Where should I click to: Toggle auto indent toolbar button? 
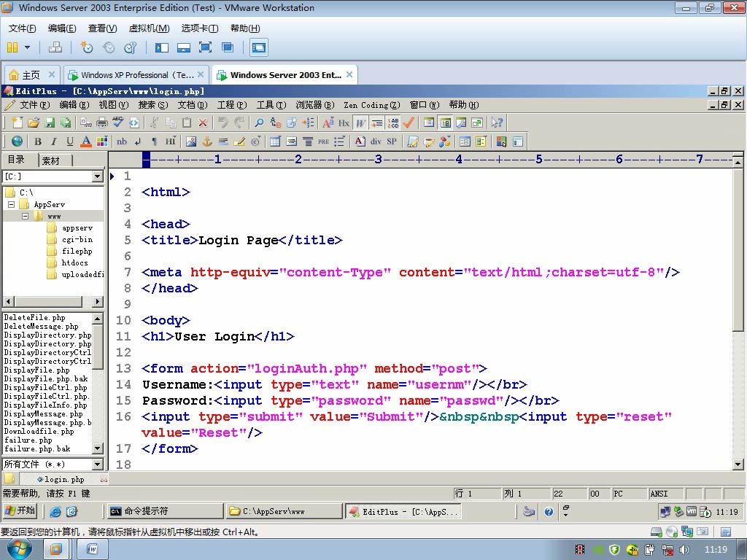click(377, 122)
